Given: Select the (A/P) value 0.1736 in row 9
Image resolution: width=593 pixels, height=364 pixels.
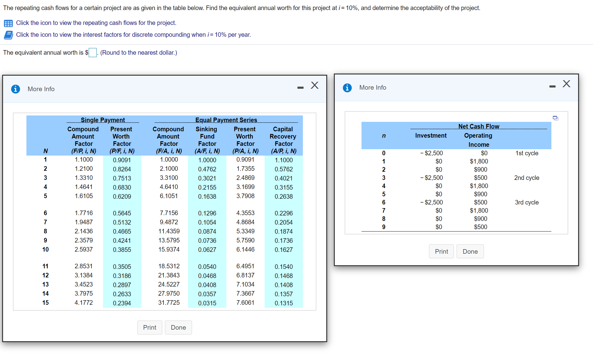Looking at the screenshot, I should [284, 241].
